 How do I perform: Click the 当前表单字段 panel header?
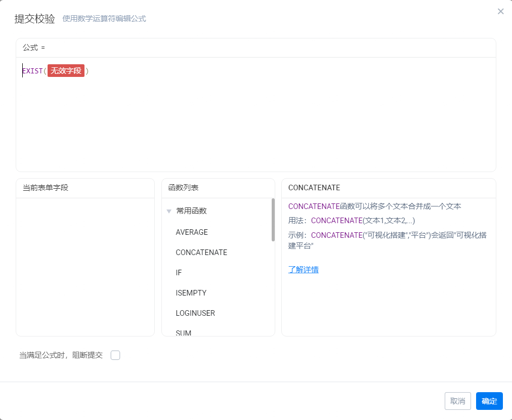(85, 188)
